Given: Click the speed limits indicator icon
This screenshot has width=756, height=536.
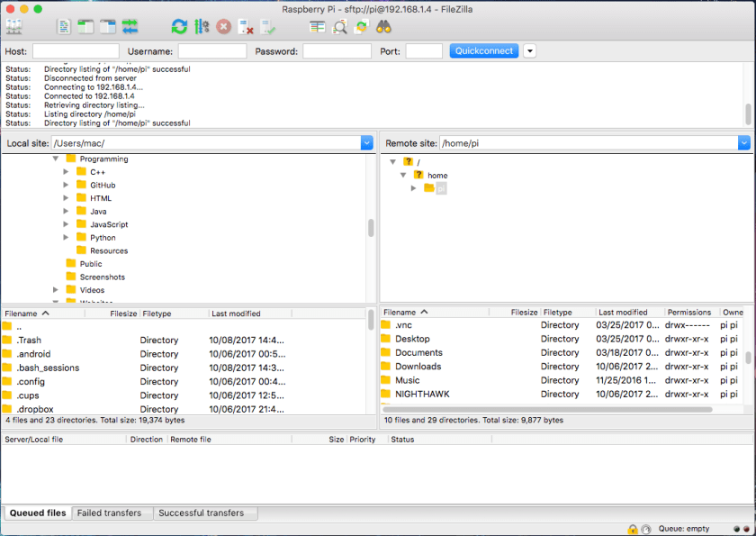Looking at the screenshot, I should coord(646,530).
